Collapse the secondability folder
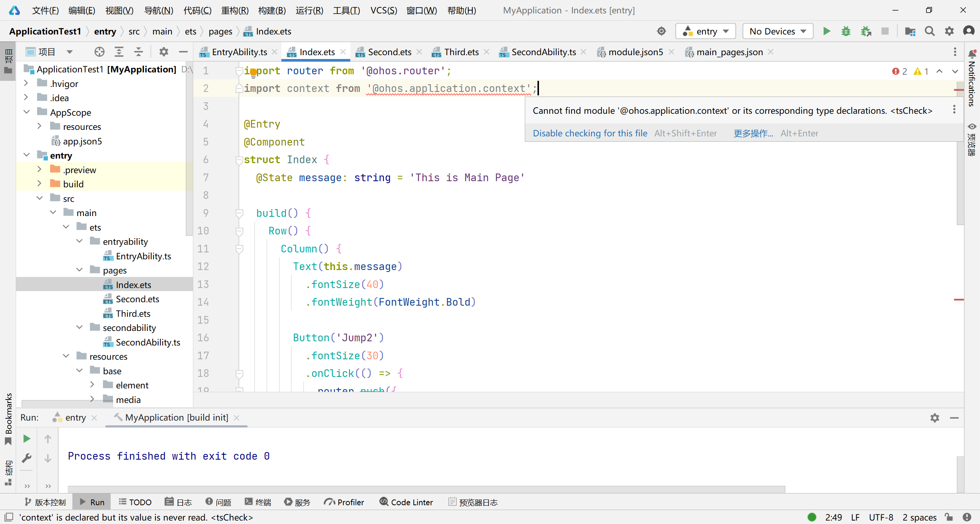This screenshot has height=524, width=980. [79, 327]
